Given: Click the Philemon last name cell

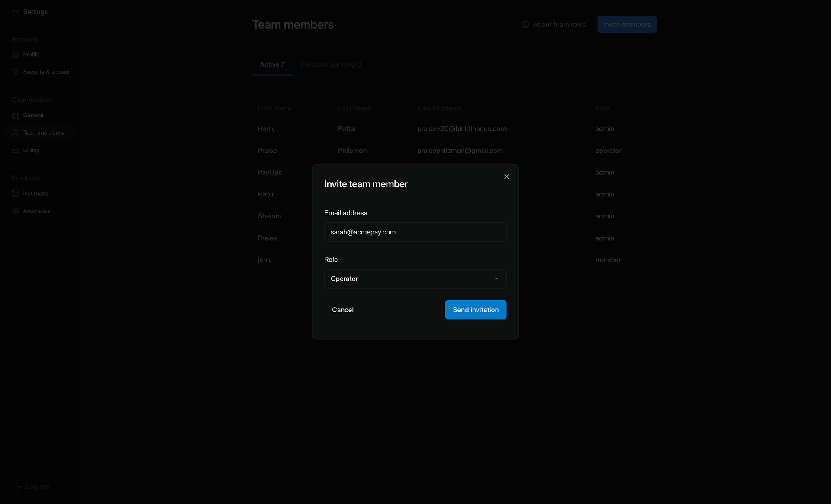Looking at the screenshot, I should coord(352,151).
